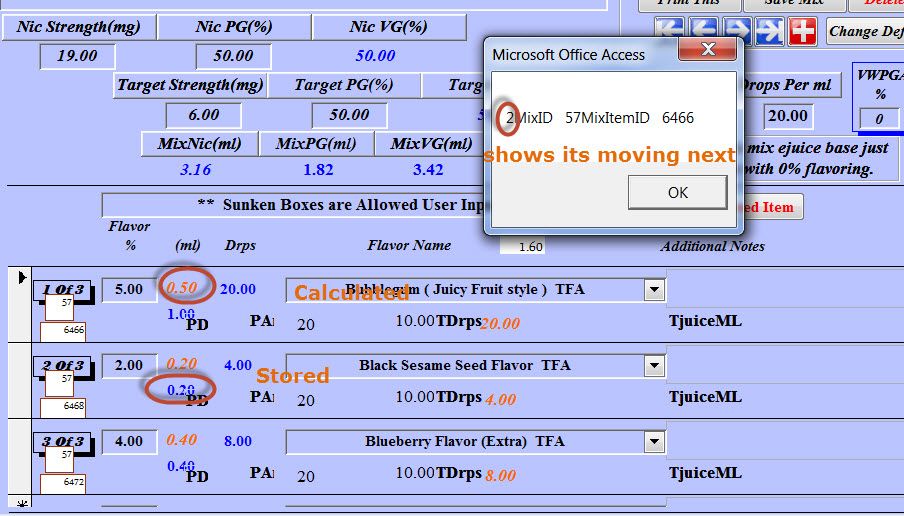Viewport: 904px width, 516px height.
Task: Go to the first record arrow
Action: pyautogui.click(x=670, y=31)
